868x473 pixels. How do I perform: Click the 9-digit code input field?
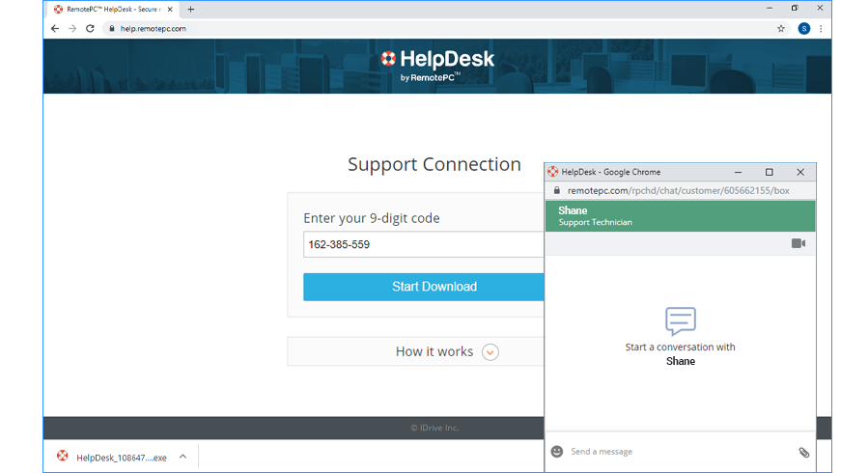pos(423,244)
